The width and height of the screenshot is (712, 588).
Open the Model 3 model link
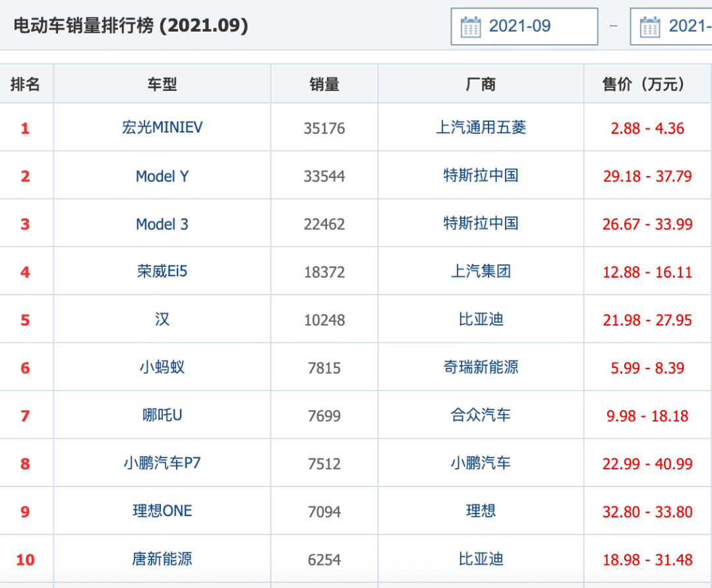[162, 224]
